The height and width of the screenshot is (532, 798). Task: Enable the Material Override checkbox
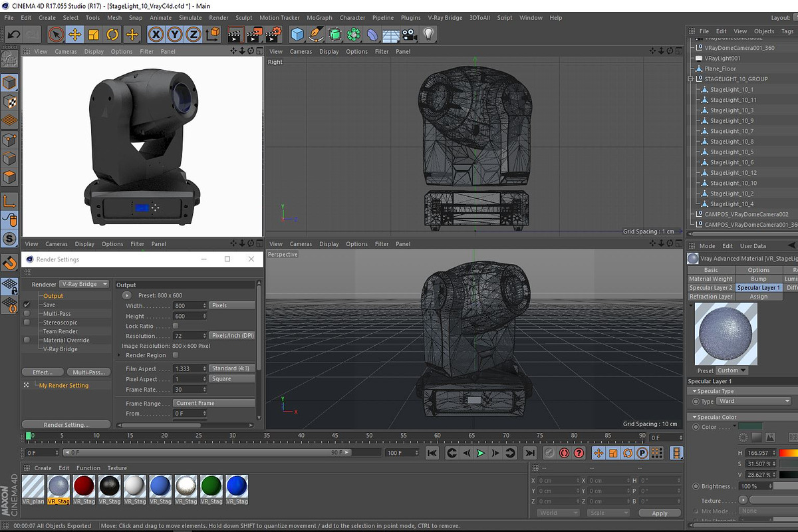(x=27, y=340)
